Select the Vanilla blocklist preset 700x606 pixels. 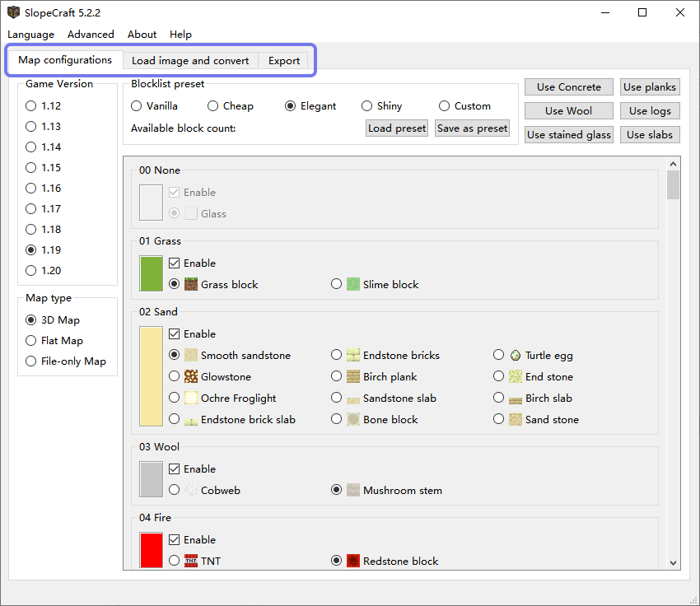pyautogui.click(x=137, y=105)
